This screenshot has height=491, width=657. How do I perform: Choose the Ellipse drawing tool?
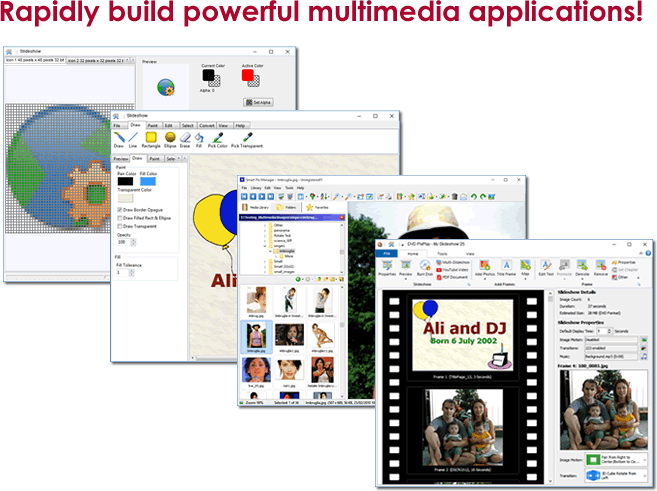[170, 140]
